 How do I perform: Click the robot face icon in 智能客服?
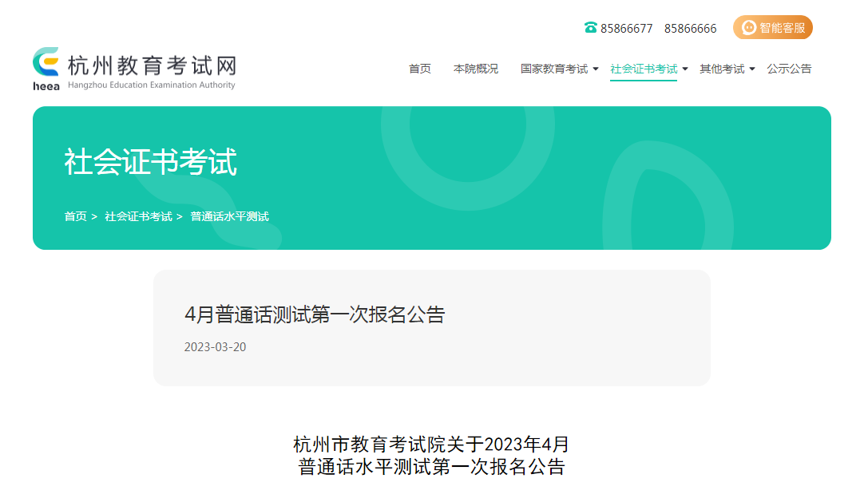pyautogui.click(x=748, y=28)
